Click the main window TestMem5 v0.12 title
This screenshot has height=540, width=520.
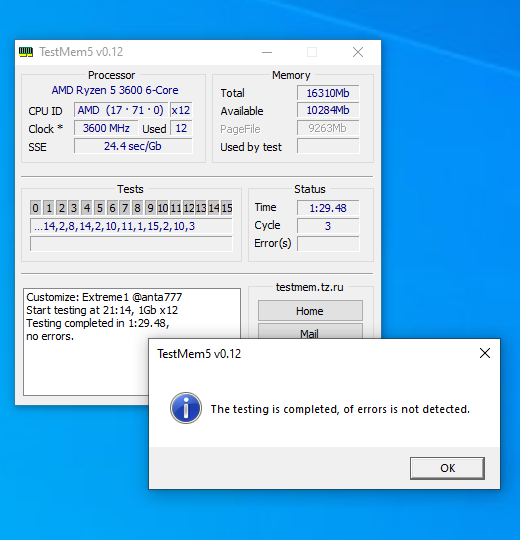pyautogui.click(x=81, y=52)
